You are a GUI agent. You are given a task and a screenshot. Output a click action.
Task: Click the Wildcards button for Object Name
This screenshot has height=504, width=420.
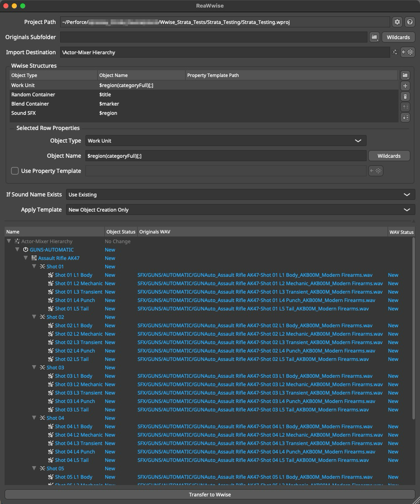pyautogui.click(x=389, y=156)
